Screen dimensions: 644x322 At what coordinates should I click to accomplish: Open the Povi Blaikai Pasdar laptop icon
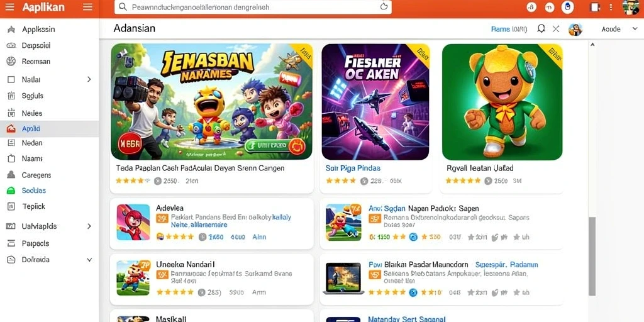click(343, 279)
